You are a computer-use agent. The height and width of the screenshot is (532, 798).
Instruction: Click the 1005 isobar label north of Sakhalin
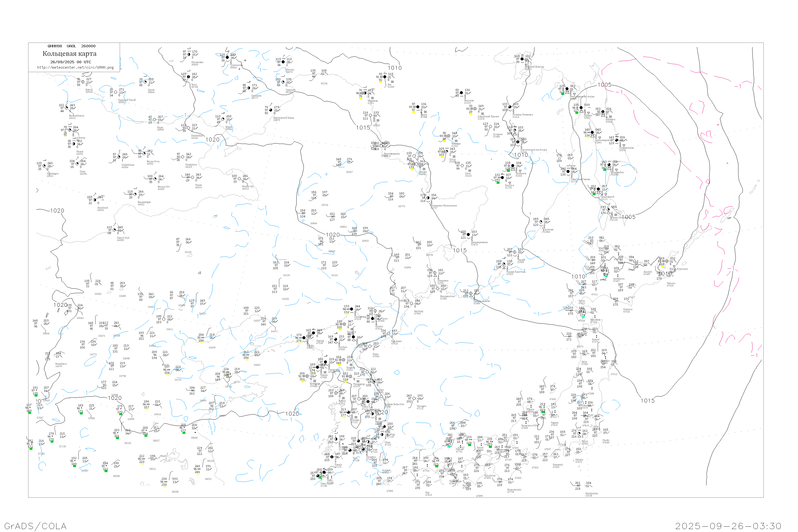[x=604, y=85]
